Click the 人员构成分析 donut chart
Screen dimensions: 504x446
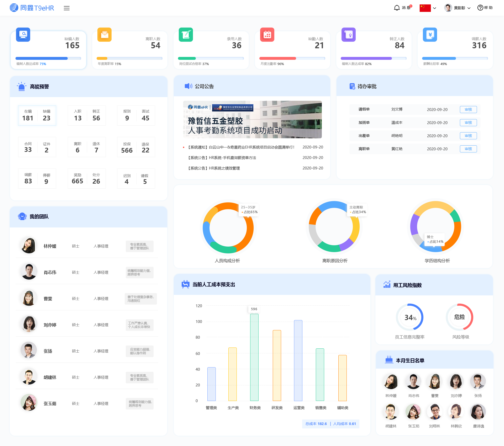pos(228,227)
